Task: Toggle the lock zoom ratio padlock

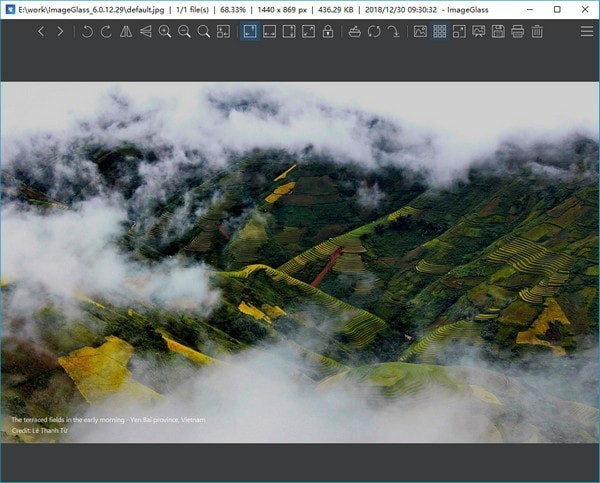Action: [327, 32]
